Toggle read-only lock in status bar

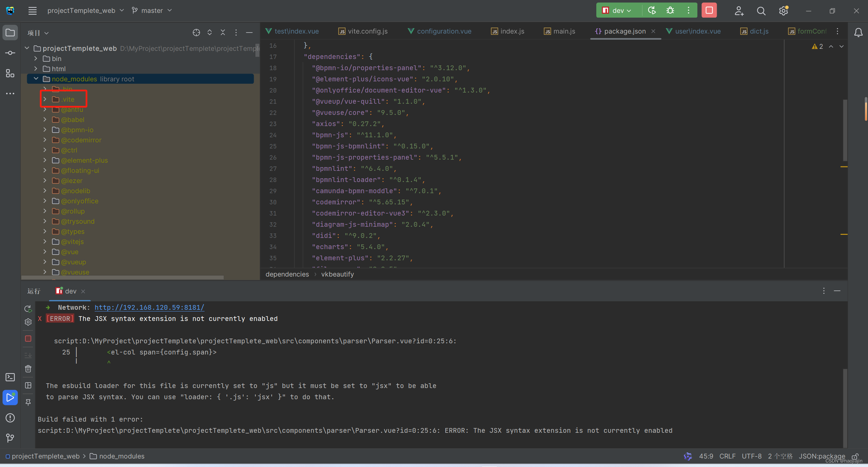pyautogui.click(x=855, y=456)
